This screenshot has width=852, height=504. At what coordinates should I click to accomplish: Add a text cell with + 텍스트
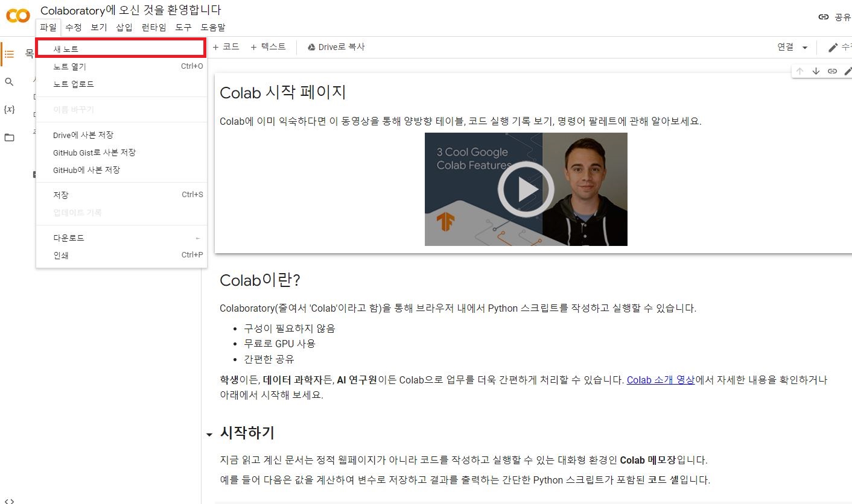pos(268,47)
